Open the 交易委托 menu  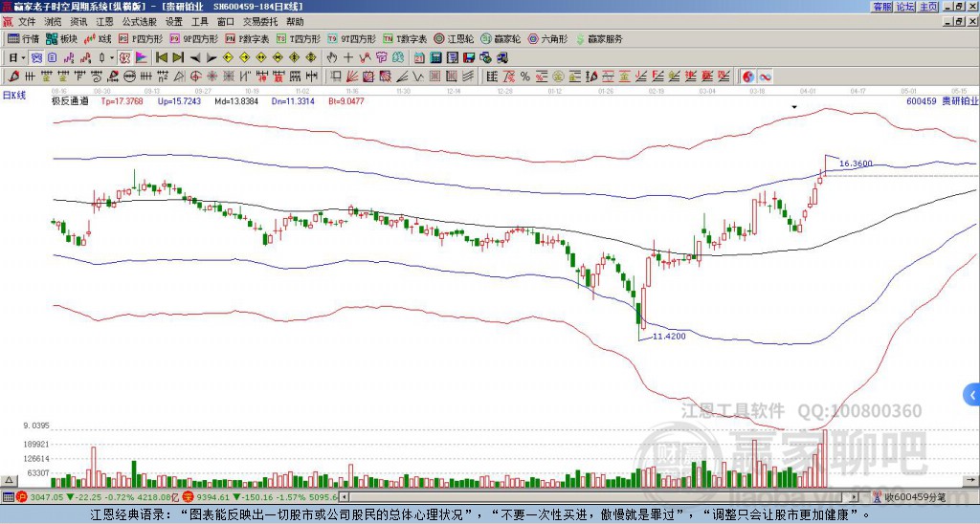pyautogui.click(x=260, y=22)
